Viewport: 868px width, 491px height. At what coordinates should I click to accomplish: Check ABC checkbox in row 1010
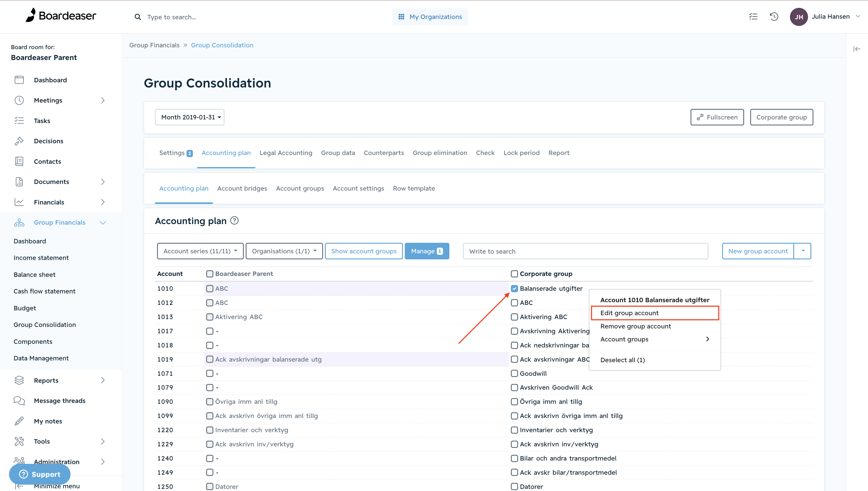pyautogui.click(x=209, y=289)
